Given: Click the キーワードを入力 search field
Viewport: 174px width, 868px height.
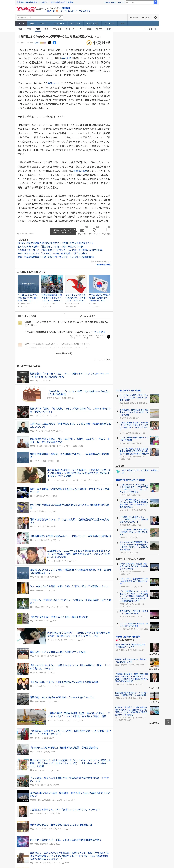Looking at the screenshot, I should click(38, 18).
